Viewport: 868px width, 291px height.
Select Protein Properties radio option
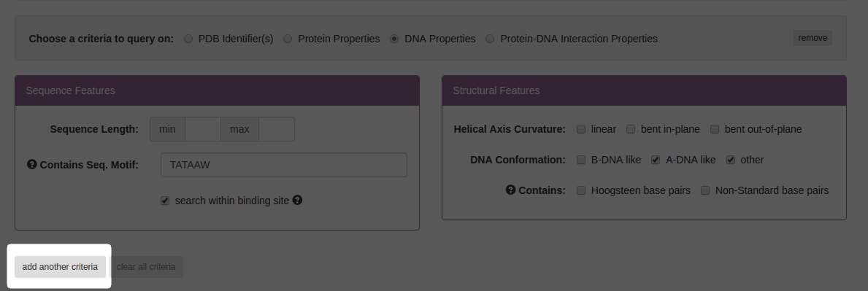click(288, 39)
